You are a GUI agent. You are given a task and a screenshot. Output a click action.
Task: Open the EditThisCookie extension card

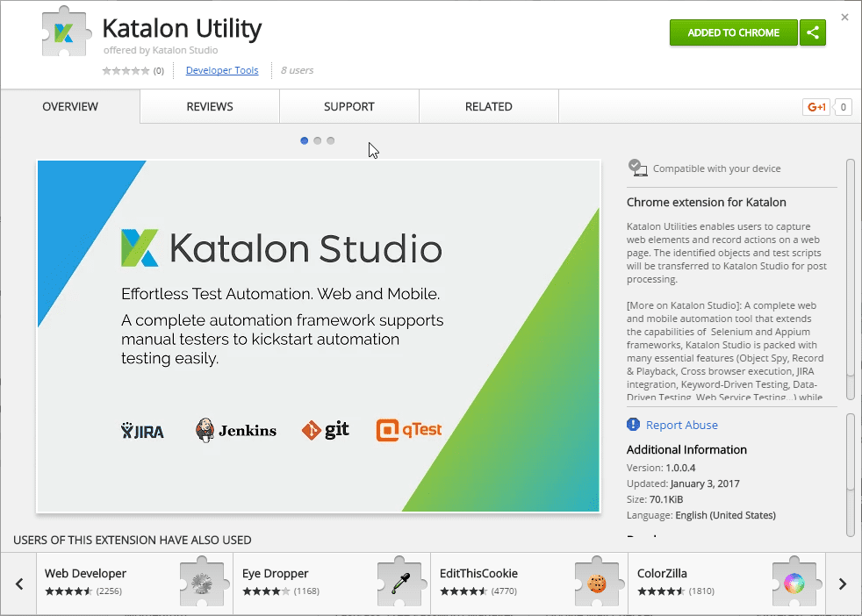(x=529, y=584)
